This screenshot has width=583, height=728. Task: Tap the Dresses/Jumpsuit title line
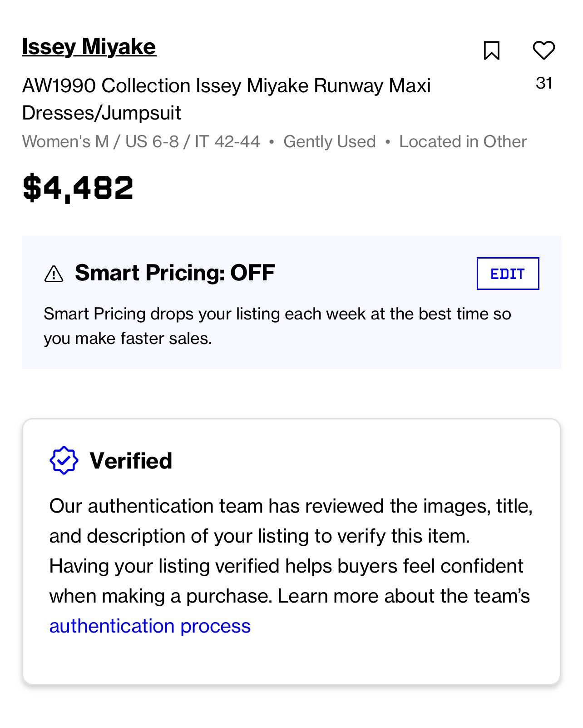tap(101, 113)
